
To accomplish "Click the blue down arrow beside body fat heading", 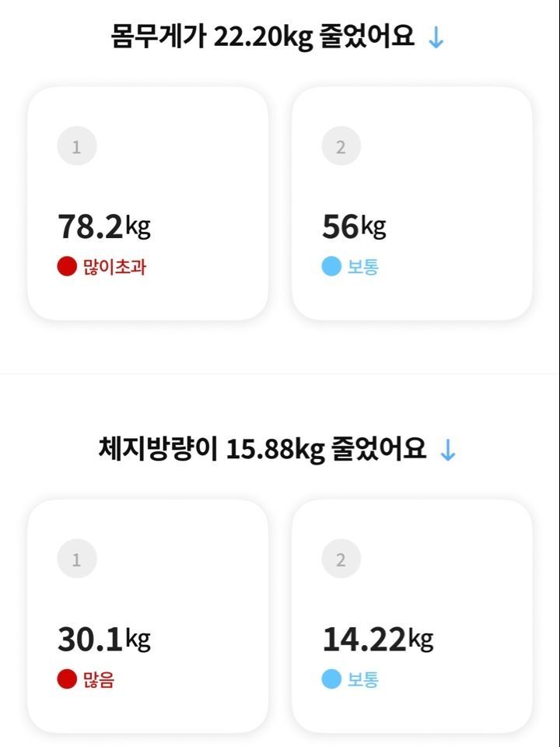I will pos(448,451).
